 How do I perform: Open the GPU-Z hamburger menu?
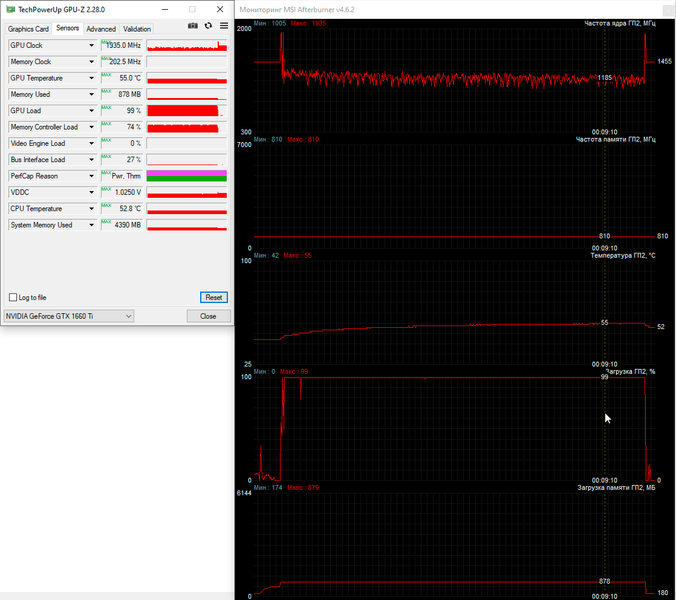[224, 26]
